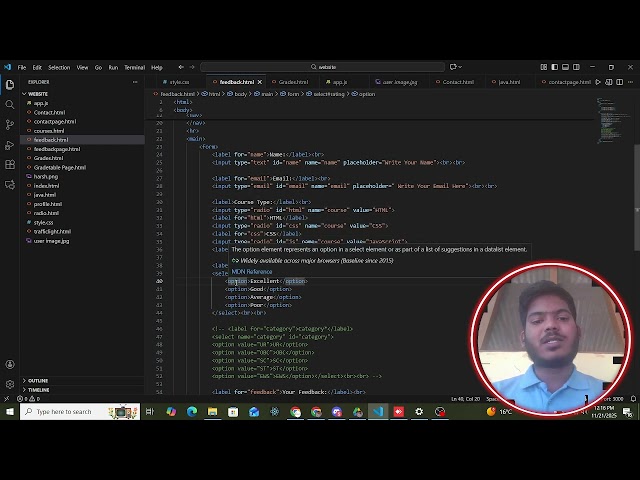Click the form breadcrumb item
This screenshot has height=480, width=640.
290,94
